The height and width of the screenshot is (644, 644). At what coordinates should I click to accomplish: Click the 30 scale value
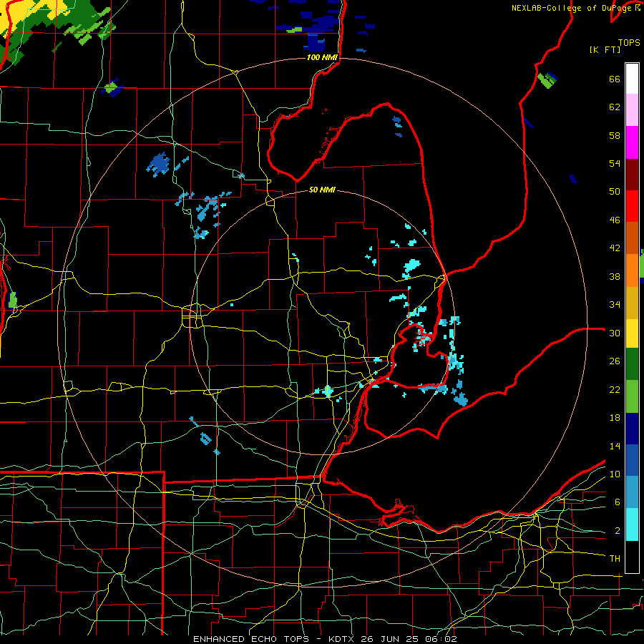pyautogui.click(x=615, y=333)
